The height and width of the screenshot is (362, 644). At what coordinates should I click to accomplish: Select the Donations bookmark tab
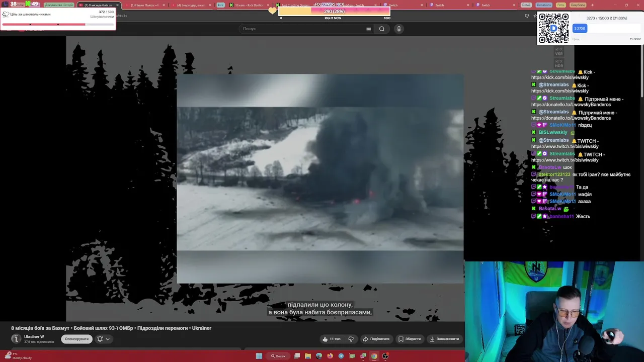pos(543,5)
